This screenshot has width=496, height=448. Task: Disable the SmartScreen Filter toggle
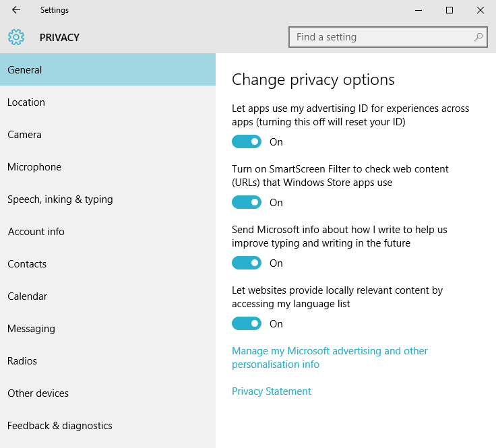247,202
